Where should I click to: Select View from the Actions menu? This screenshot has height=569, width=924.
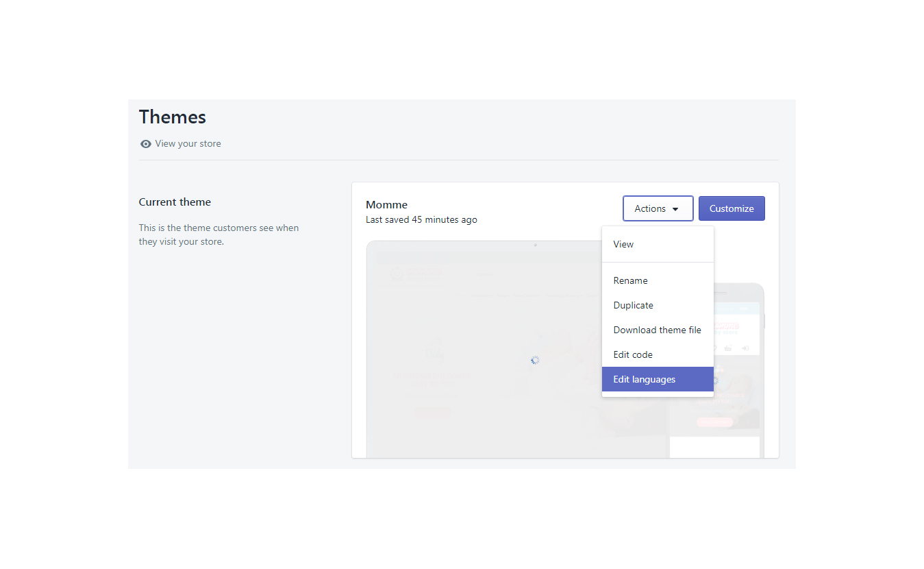623,244
